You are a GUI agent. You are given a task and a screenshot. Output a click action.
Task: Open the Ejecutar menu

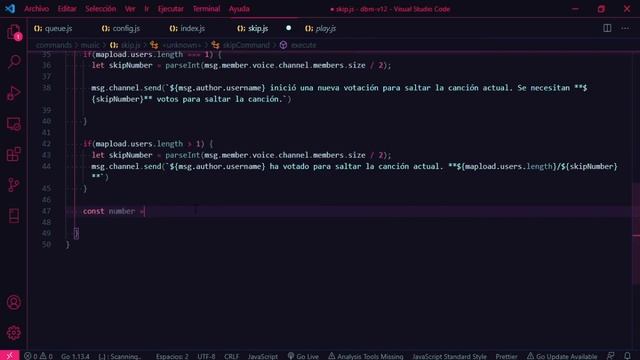click(171, 9)
